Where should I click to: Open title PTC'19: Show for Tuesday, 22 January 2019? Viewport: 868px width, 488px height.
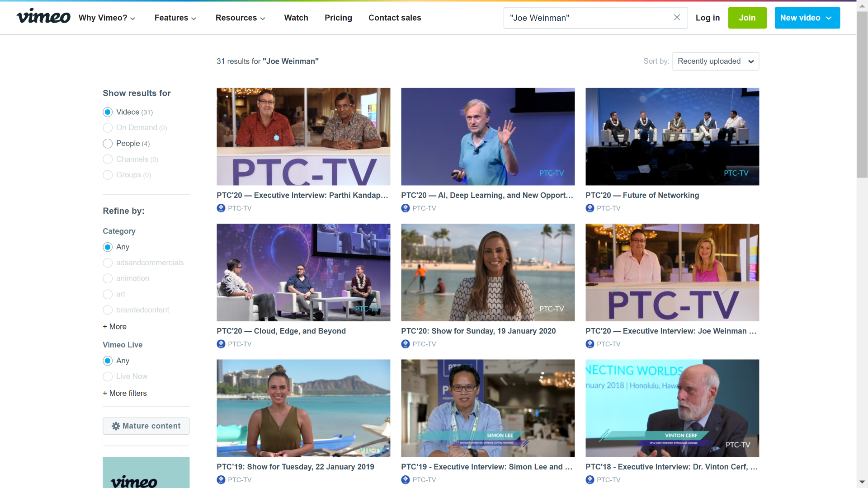point(295,467)
